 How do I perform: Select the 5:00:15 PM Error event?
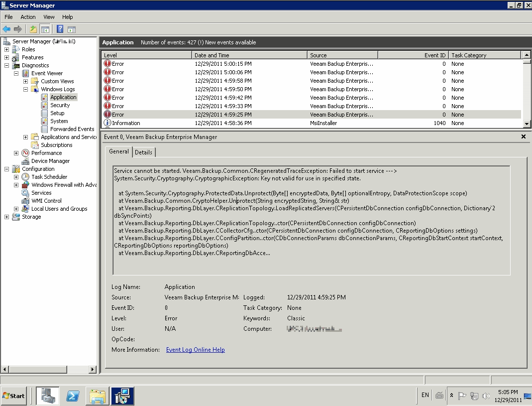312,64
